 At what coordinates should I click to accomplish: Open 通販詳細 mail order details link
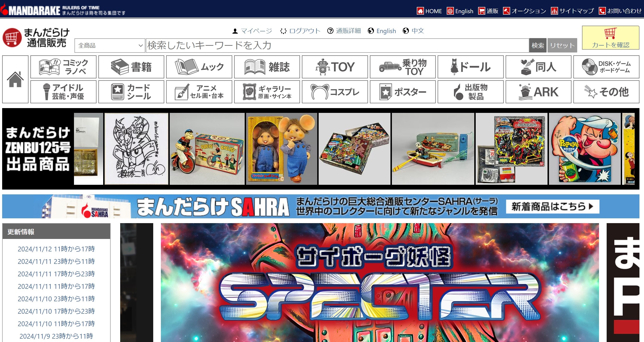(344, 31)
